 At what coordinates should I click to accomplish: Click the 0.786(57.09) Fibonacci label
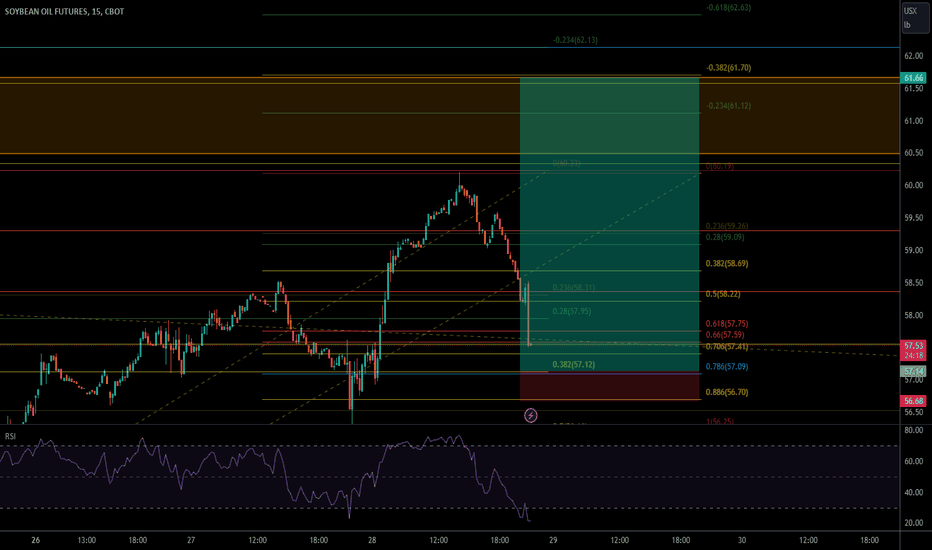click(727, 367)
